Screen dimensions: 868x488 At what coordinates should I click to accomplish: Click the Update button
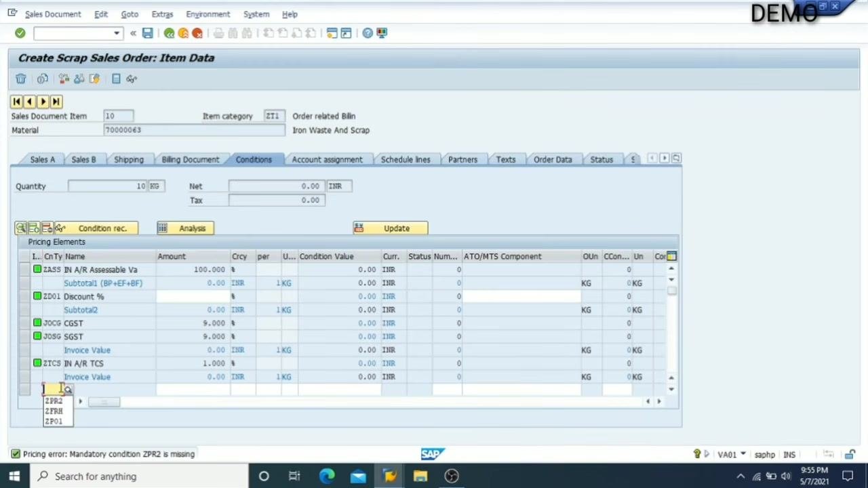tap(391, 228)
